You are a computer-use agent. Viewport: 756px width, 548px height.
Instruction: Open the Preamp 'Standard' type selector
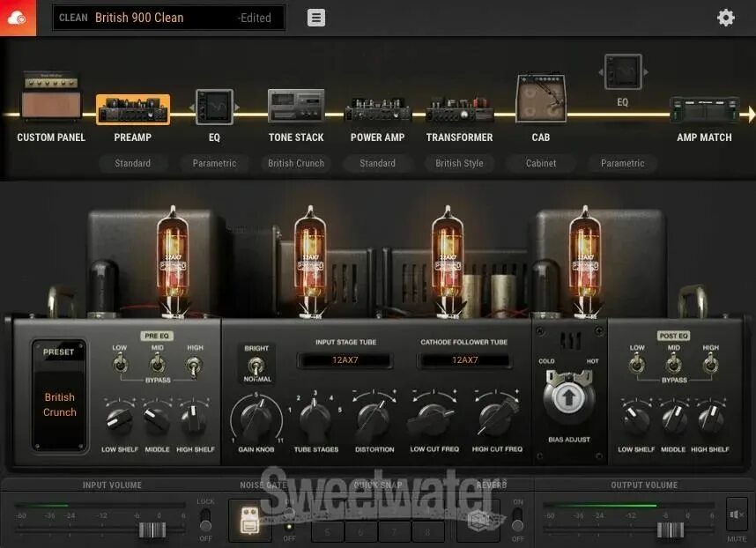pyautogui.click(x=133, y=163)
